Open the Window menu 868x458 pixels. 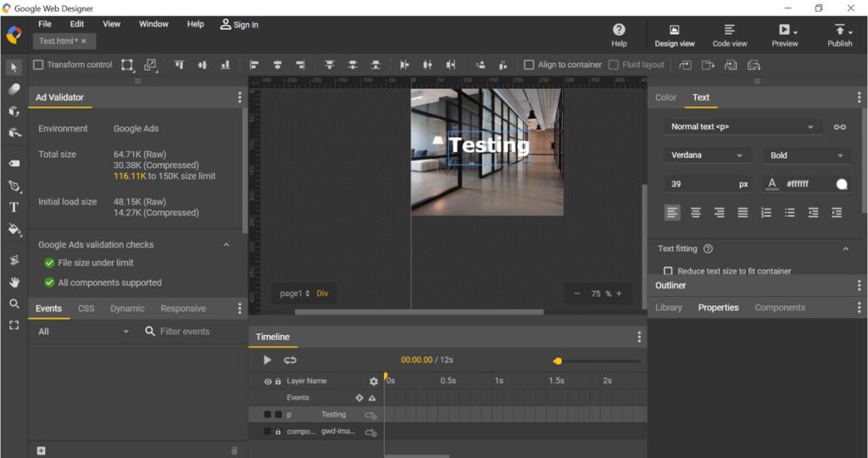click(153, 24)
